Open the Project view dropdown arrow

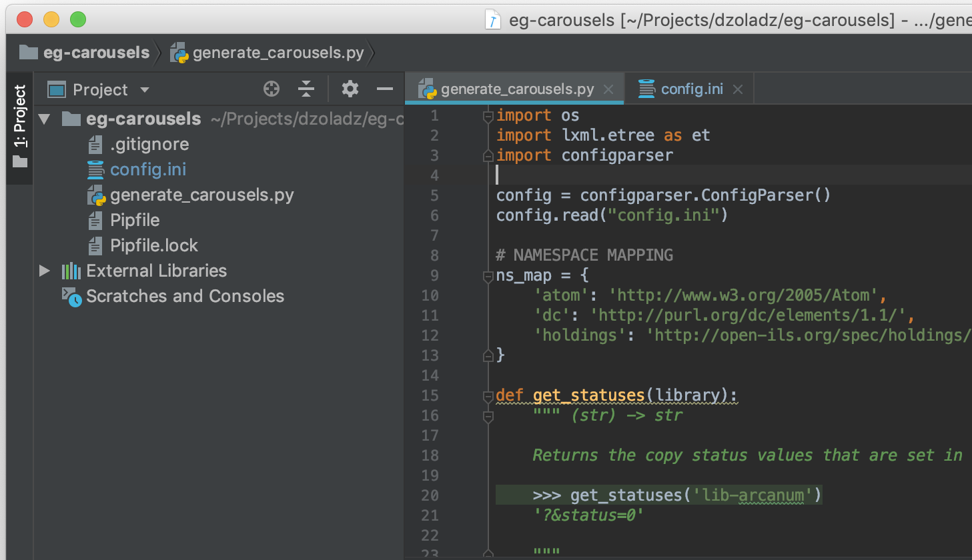tap(145, 89)
